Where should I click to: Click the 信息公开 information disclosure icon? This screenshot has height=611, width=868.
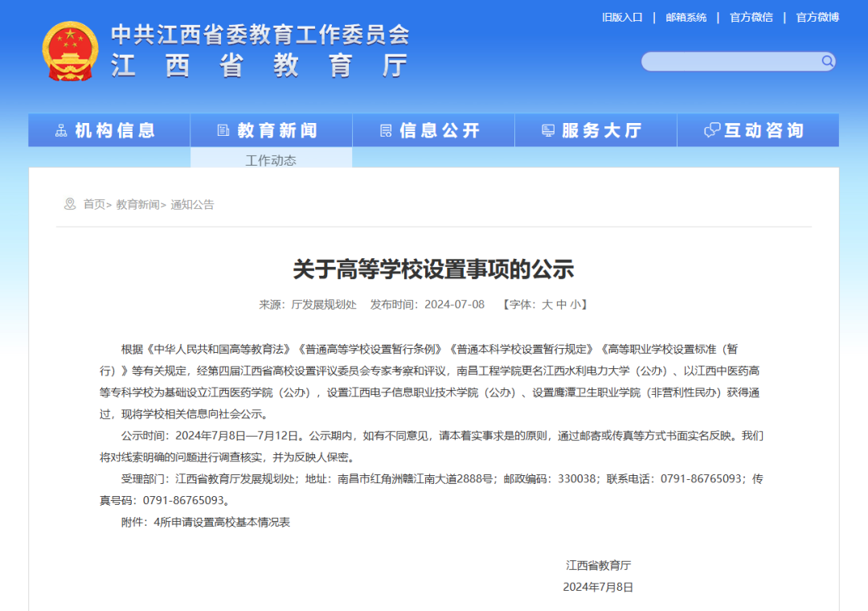point(386,130)
